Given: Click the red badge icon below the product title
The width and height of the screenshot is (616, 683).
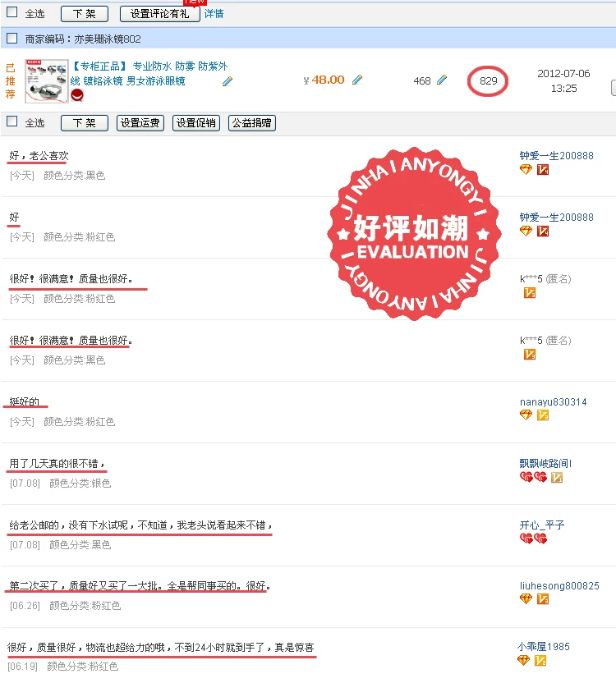Looking at the screenshot, I should click(77, 95).
